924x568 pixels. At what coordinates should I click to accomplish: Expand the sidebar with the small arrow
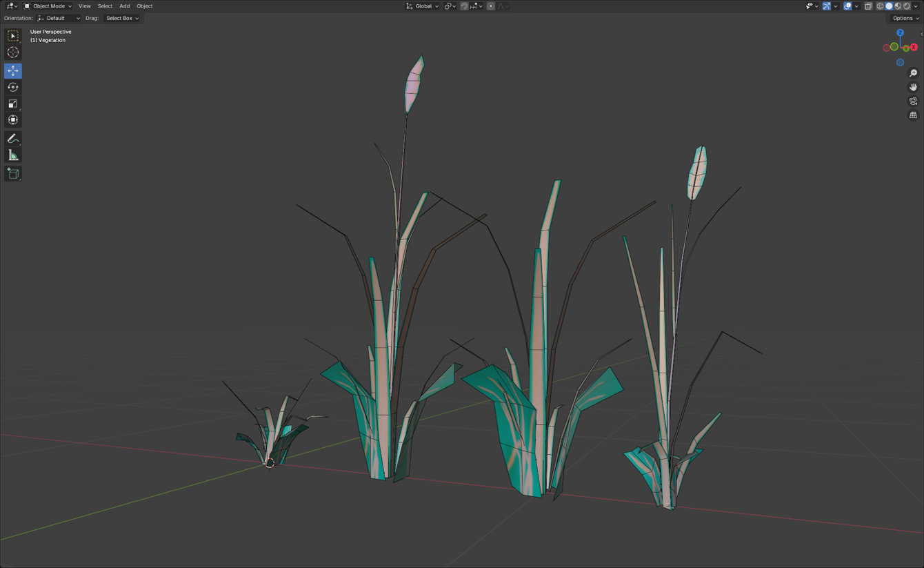[x=921, y=34]
